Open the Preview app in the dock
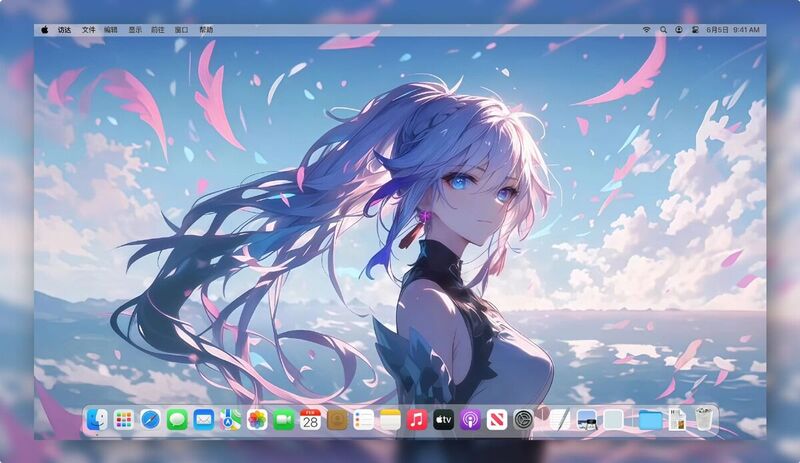The height and width of the screenshot is (463, 800). [x=587, y=420]
